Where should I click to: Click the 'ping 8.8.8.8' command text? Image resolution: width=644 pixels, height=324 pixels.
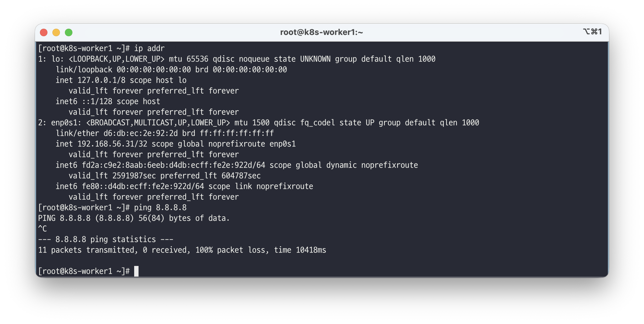point(160,208)
